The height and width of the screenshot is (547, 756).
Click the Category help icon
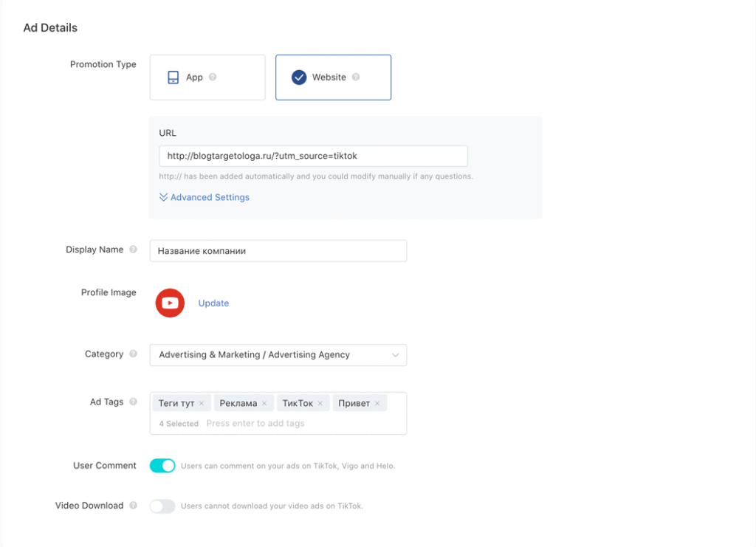pos(133,354)
